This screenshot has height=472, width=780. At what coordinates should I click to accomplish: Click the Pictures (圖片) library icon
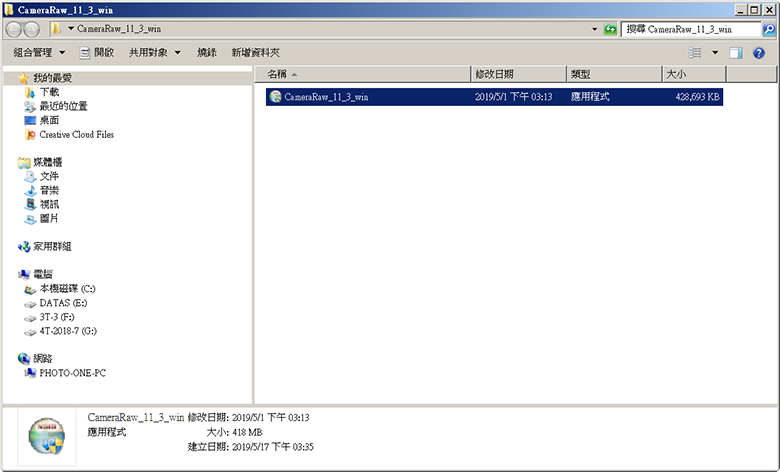pyautogui.click(x=30, y=218)
